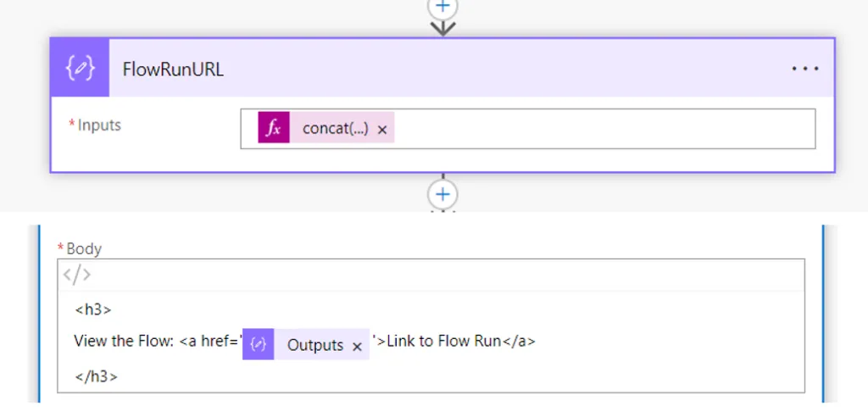
Task: Add a step above the FlowRunURL card
Action: pos(442,7)
